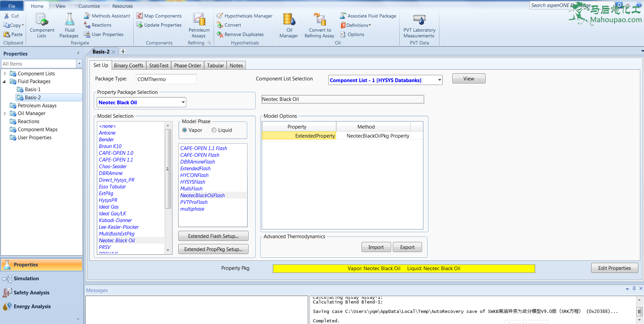Image resolution: width=644 pixels, height=324 pixels.
Task: Open the StabTest tab
Action: coord(159,66)
